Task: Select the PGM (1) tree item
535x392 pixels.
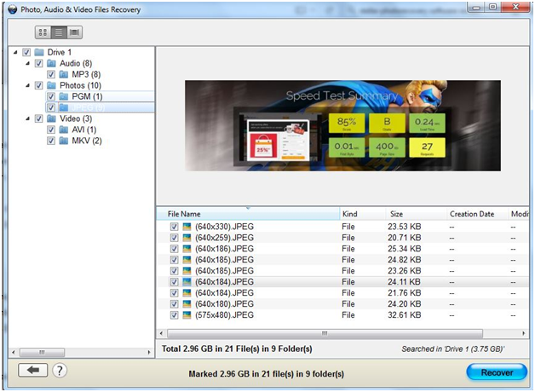Action: pyautogui.click(x=87, y=96)
